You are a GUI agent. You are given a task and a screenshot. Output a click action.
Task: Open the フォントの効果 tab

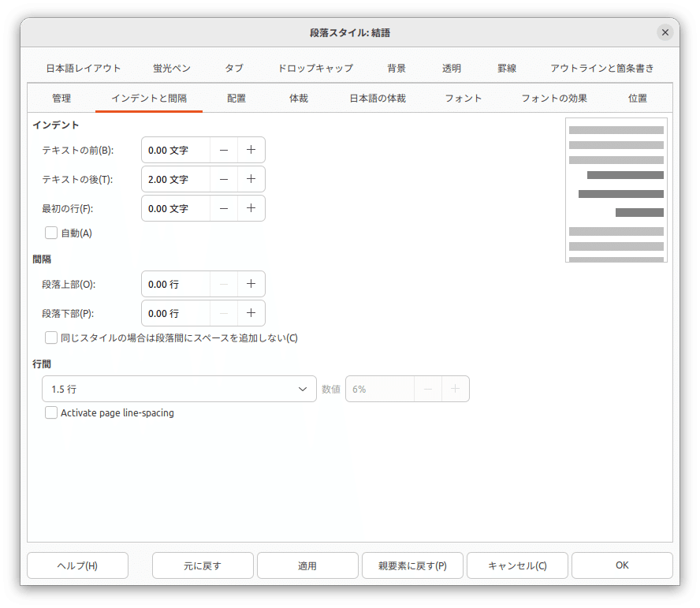pos(554,99)
